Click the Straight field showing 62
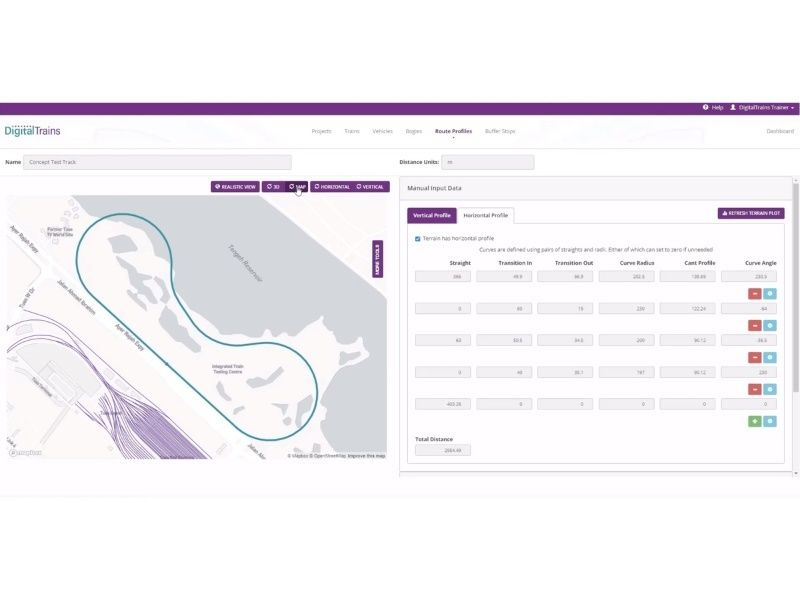Viewport: 800px width, 600px height. pos(443,340)
